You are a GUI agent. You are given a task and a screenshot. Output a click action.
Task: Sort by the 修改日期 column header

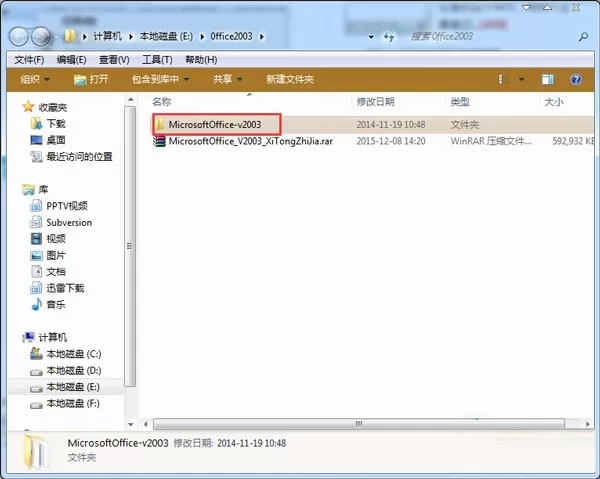375,102
